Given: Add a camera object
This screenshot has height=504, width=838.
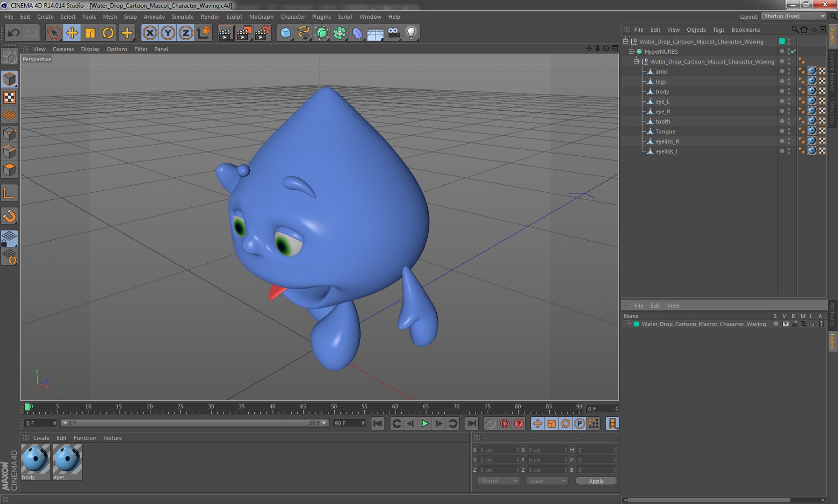Looking at the screenshot, I should [394, 33].
